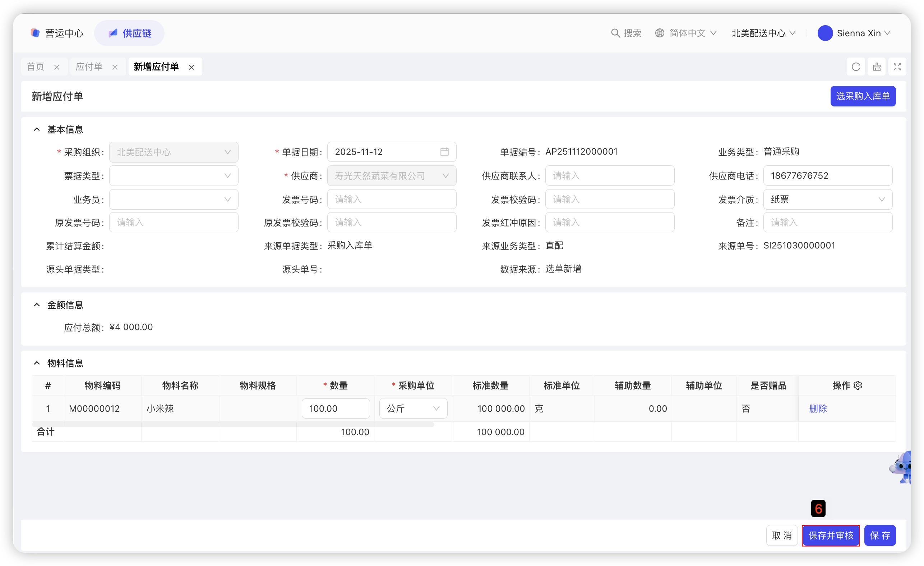Click Sienna Xin user avatar

click(x=824, y=33)
